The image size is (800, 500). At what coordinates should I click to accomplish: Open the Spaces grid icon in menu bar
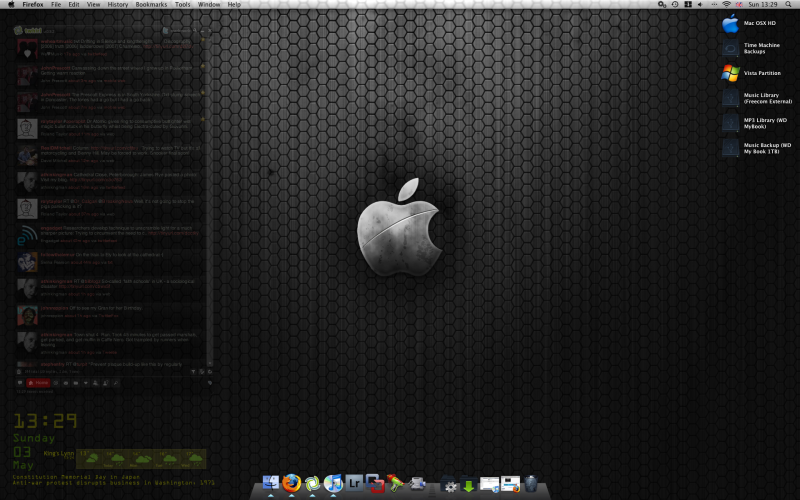coord(688,5)
